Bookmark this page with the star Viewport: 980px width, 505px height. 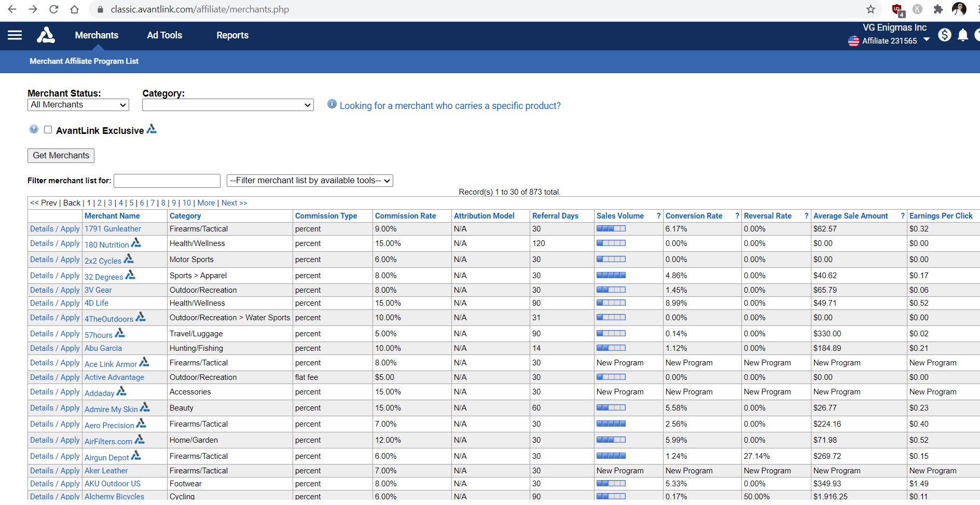click(871, 9)
